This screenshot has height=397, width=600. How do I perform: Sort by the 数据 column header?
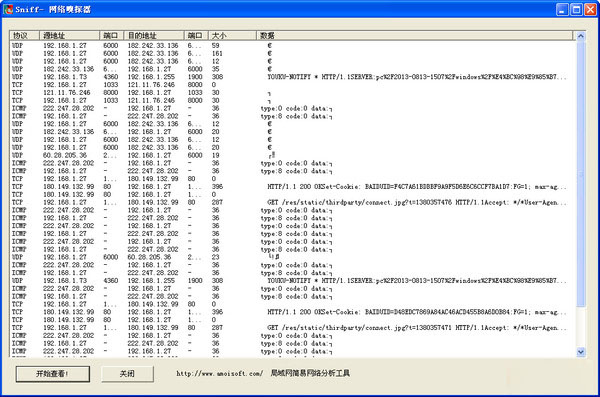pos(414,36)
